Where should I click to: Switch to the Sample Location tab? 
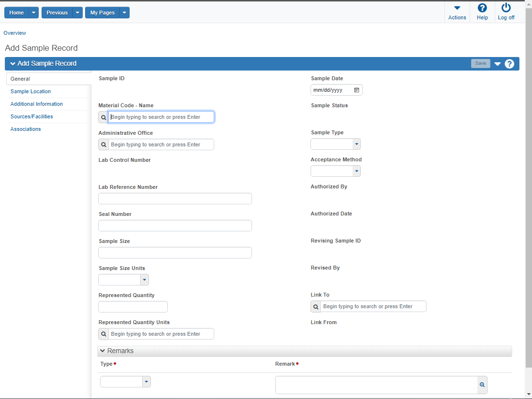30,91
